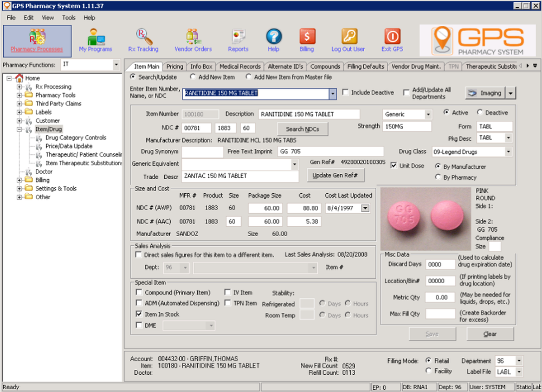Viewport: 542px width, 392px height.
Task: Open Department 96 dropdown
Action: click(519, 361)
